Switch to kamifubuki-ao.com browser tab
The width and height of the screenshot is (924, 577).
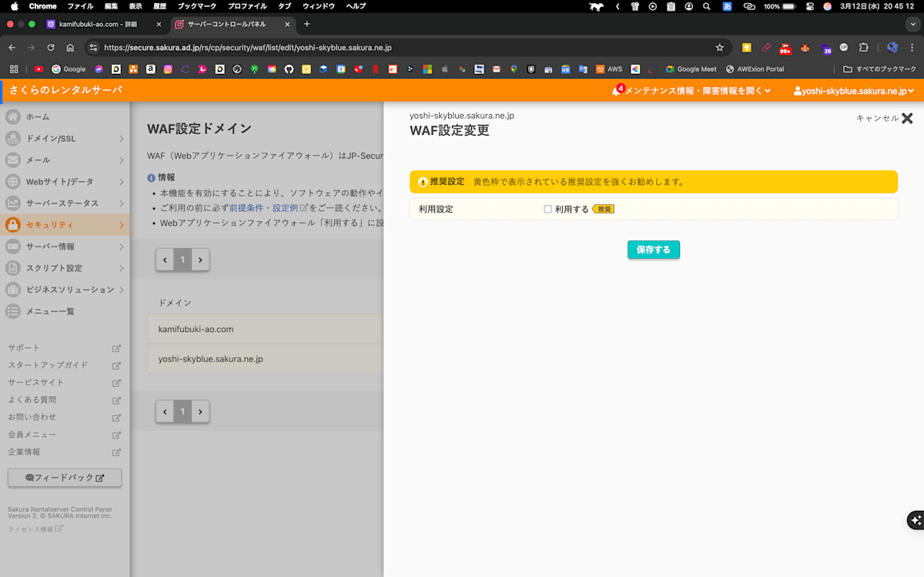pyautogui.click(x=104, y=24)
